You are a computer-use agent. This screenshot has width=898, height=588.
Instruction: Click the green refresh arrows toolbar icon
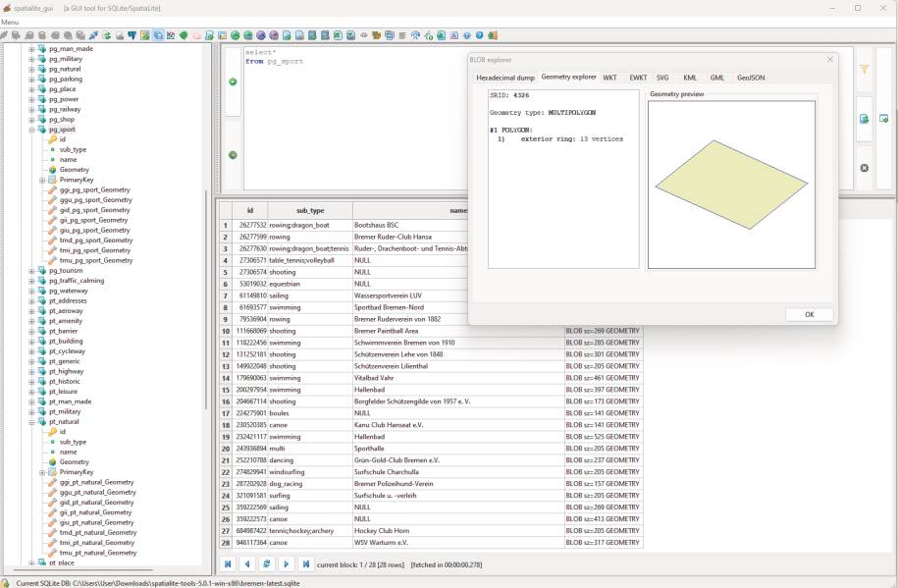point(107,35)
